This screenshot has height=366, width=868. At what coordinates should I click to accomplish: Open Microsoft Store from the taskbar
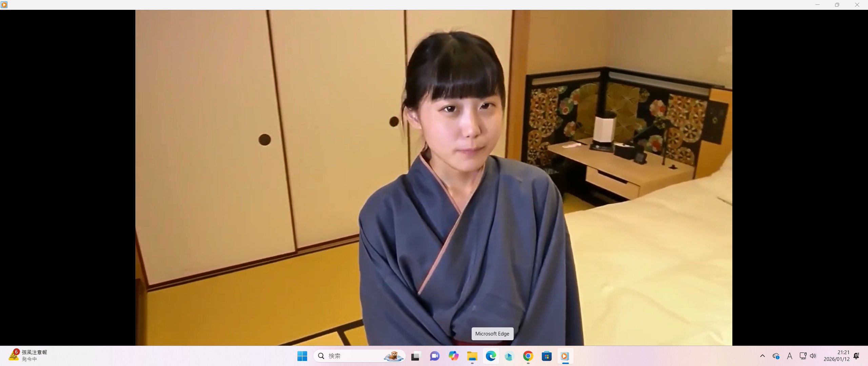coord(547,356)
